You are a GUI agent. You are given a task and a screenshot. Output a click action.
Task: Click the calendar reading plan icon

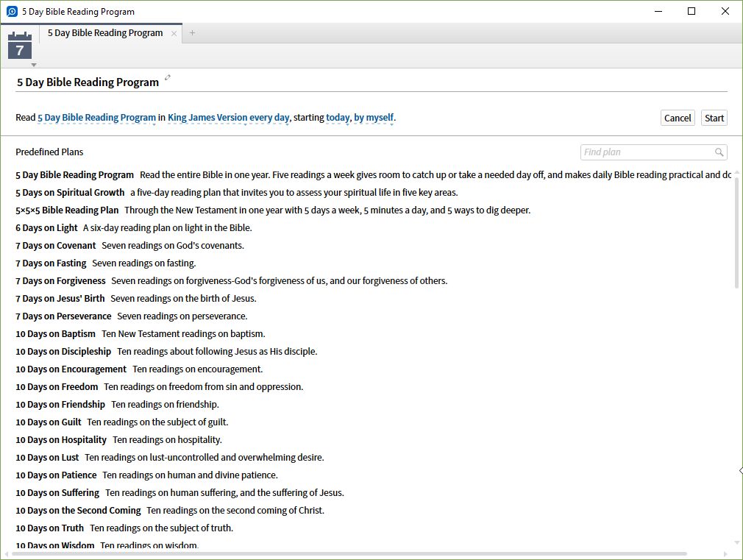[x=18, y=46]
